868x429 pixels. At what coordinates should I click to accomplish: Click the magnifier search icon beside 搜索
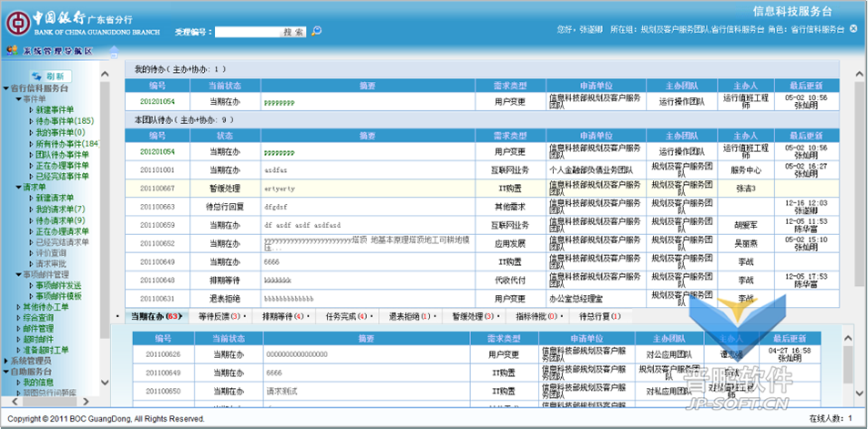(x=316, y=32)
